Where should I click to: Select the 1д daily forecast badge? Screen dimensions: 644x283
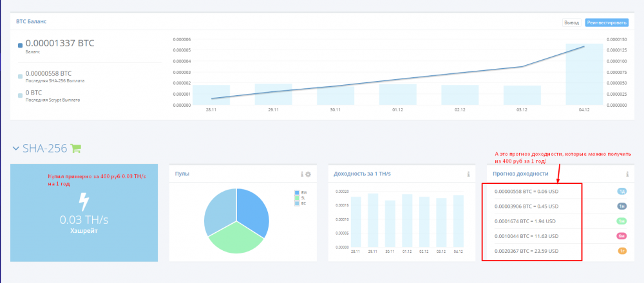coord(622,192)
